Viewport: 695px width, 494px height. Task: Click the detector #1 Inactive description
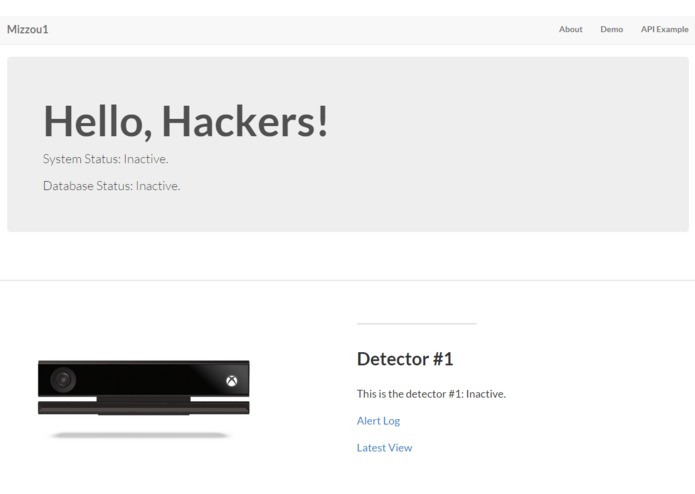pos(431,394)
